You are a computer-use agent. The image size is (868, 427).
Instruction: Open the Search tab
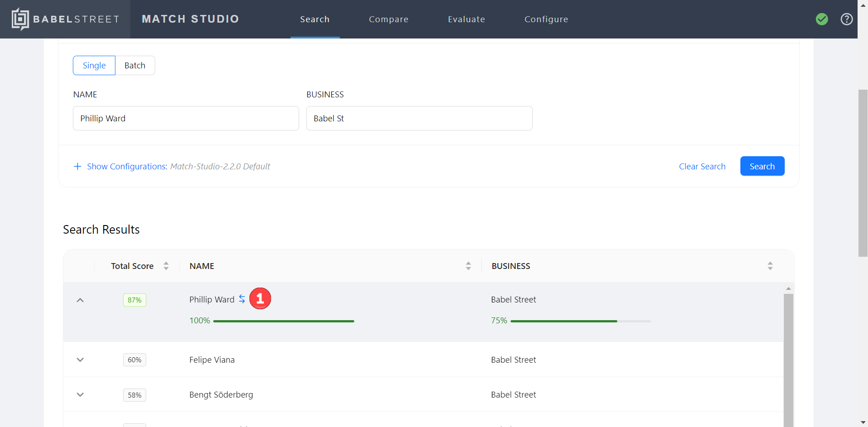(x=315, y=19)
